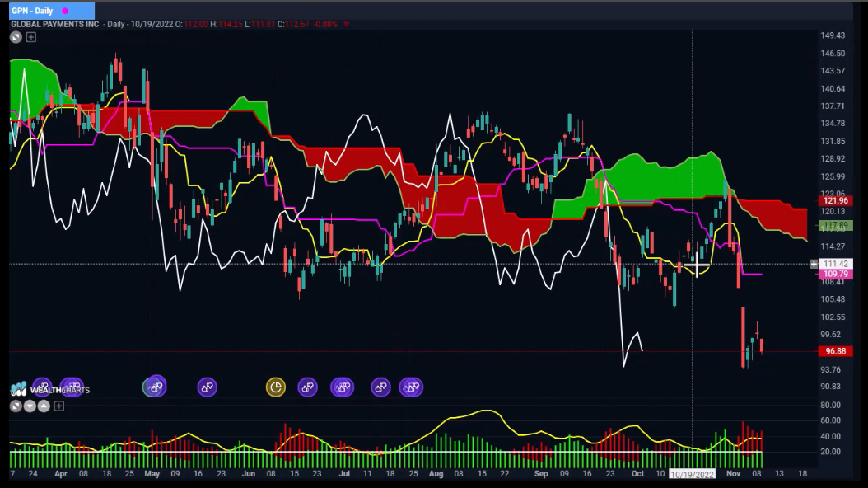Click the magenta link dot on GPN tab
The width and height of the screenshot is (868, 488).
[65, 11]
